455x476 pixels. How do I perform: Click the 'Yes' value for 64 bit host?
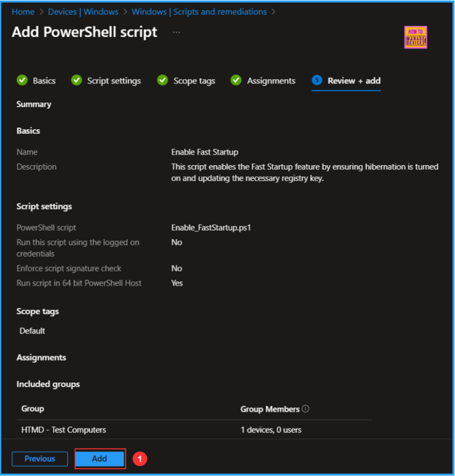click(x=177, y=283)
